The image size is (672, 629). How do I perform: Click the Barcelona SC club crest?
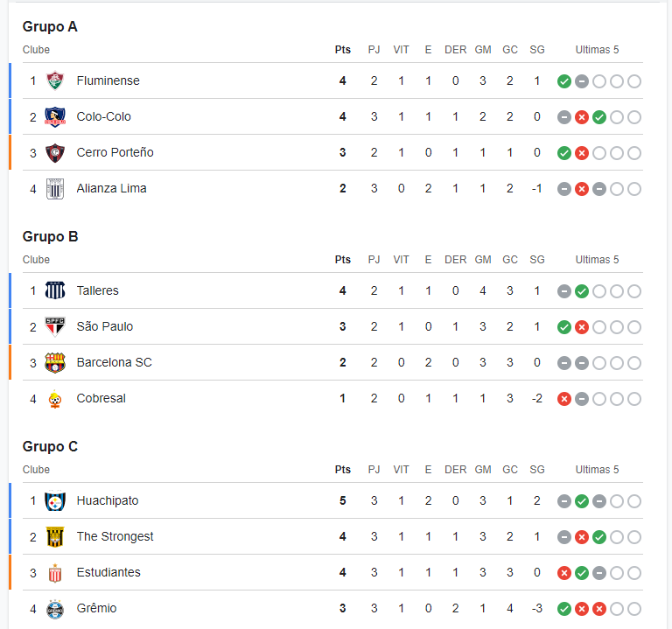pyautogui.click(x=55, y=363)
